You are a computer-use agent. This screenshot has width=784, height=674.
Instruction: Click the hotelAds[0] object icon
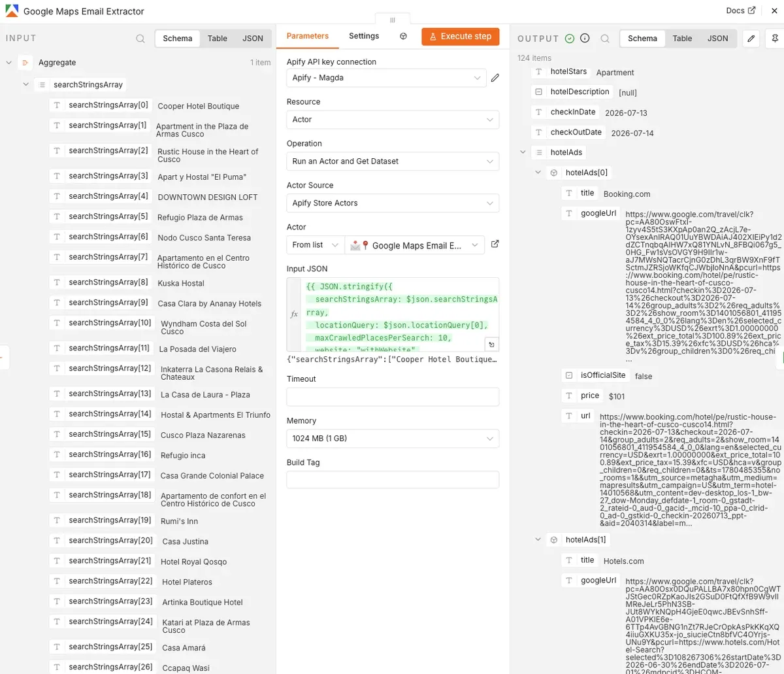coord(553,173)
